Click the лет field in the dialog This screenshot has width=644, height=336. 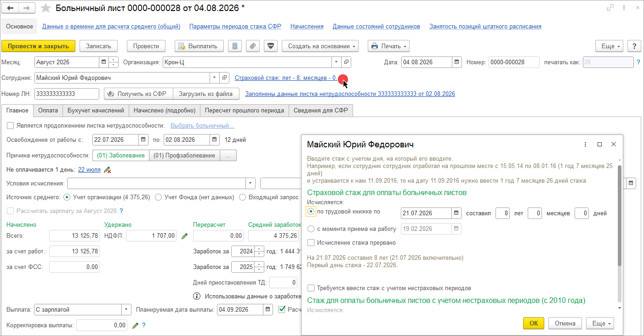click(503, 213)
